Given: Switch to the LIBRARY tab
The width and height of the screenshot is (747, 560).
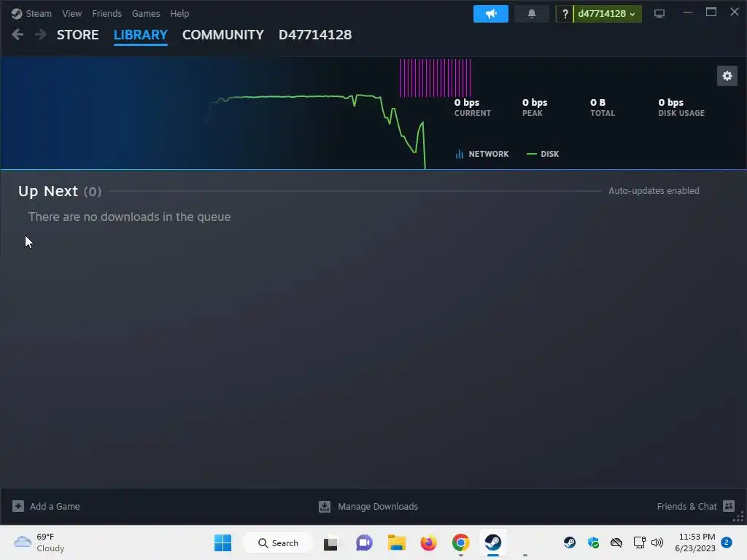Looking at the screenshot, I should pyautogui.click(x=141, y=35).
